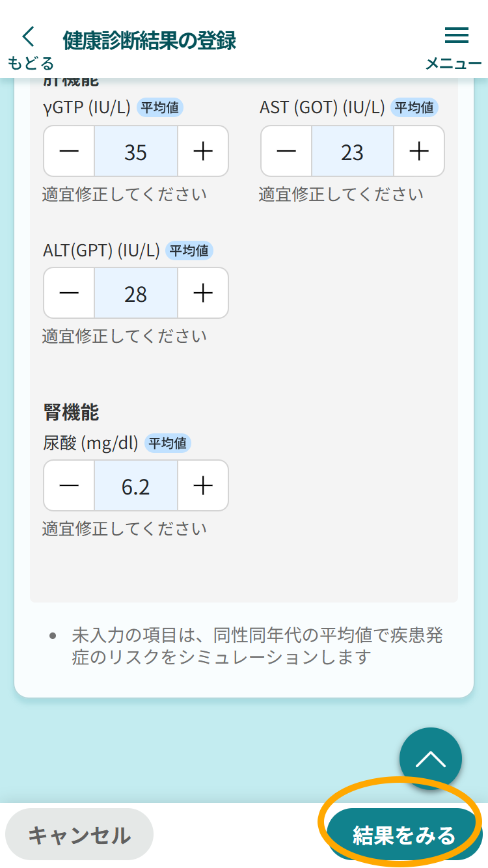Raise the 尿酸 (uric acid) value
488x868 pixels.
pyautogui.click(x=203, y=485)
